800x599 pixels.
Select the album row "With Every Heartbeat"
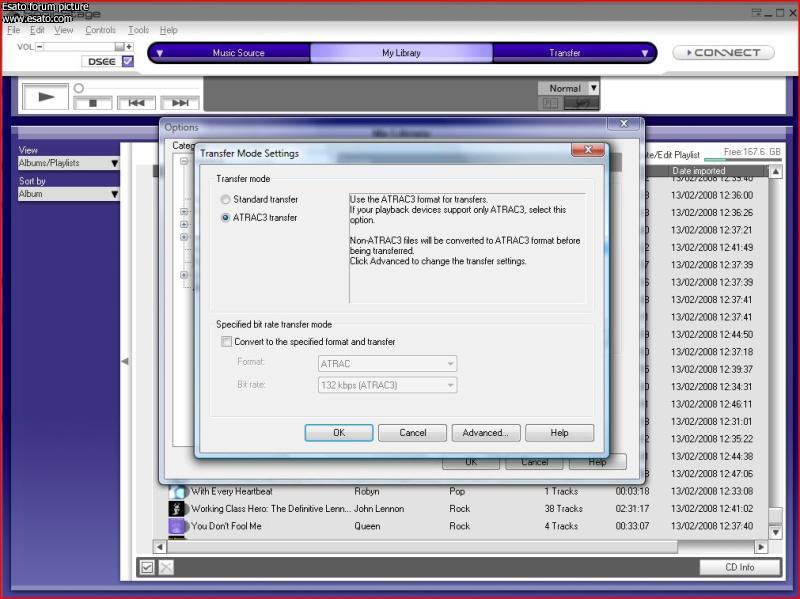(x=461, y=491)
